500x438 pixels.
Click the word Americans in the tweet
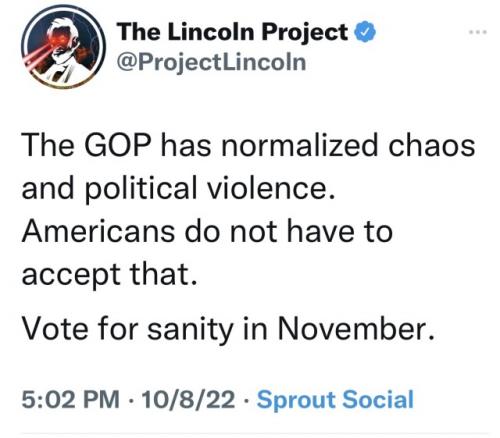pyautogui.click(x=98, y=232)
